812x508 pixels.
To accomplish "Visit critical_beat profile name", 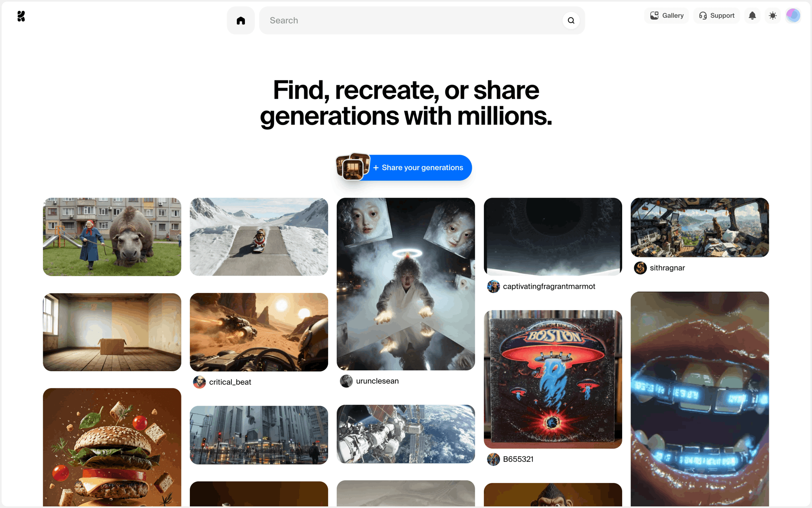I will point(230,382).
